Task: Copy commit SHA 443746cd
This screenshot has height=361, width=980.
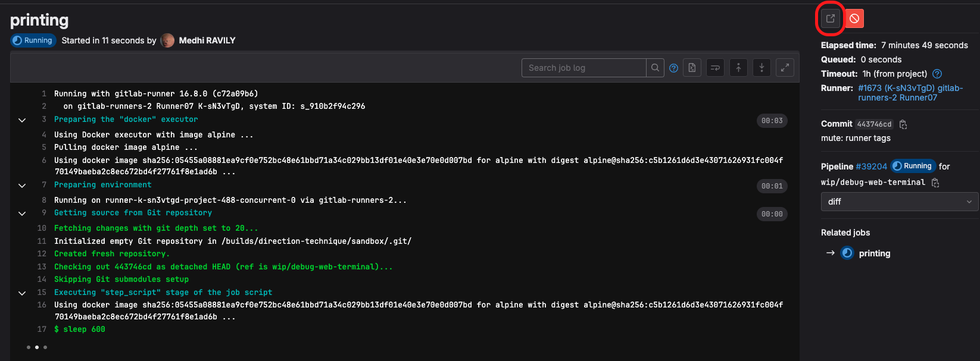Action: (903, 124)
